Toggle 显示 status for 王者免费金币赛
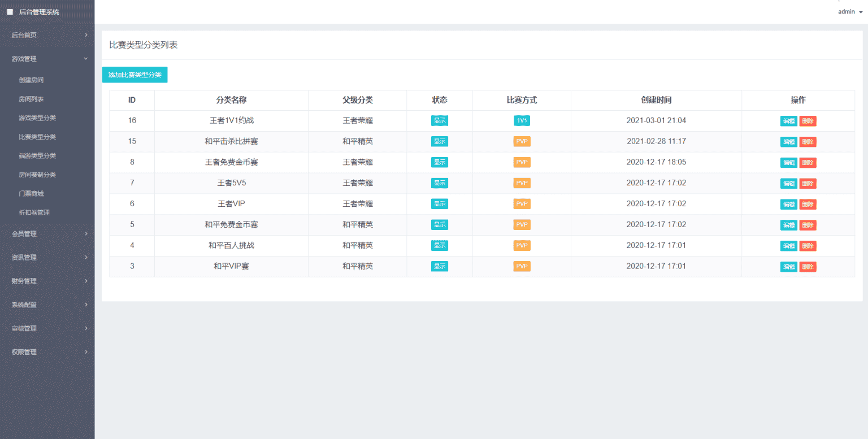The width and height of the screenshot is (868, 439). pyautogui.click(x=439, y=162)
